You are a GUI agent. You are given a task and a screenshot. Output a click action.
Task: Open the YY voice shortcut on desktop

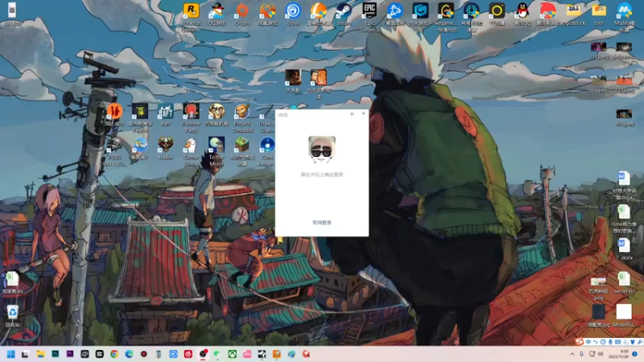point(497,14)
